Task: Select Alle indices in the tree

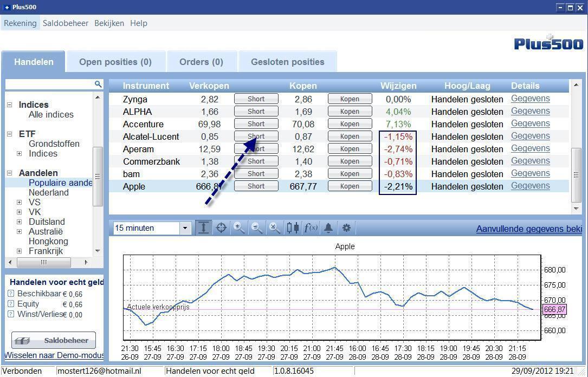Action: tap(51, 115)
